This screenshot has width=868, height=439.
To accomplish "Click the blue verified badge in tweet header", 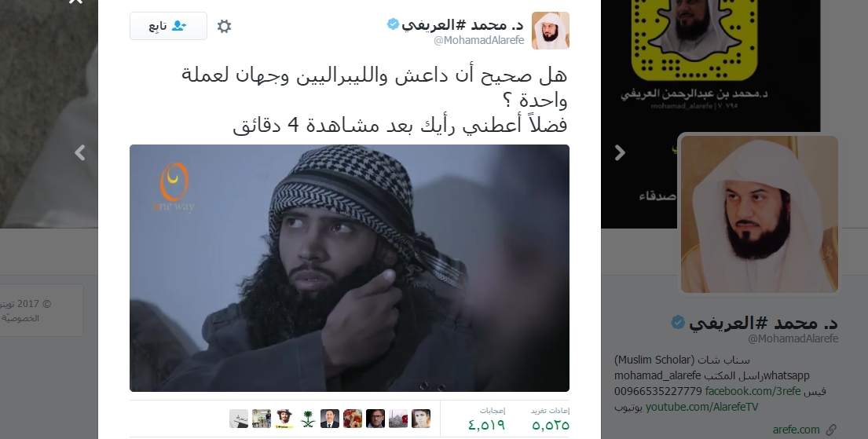I will pos(393,24).
